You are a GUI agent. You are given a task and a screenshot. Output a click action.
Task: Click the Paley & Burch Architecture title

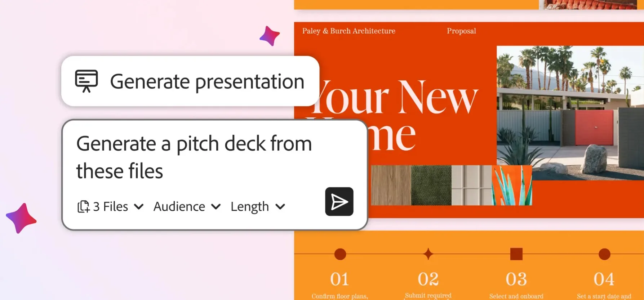point(348,31)
